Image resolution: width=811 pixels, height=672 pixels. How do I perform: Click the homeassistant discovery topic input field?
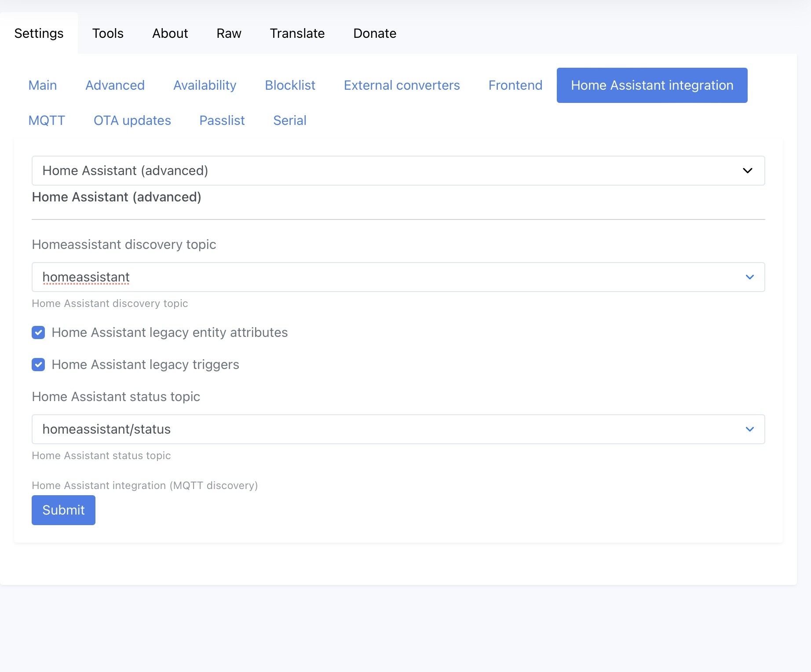308,277
